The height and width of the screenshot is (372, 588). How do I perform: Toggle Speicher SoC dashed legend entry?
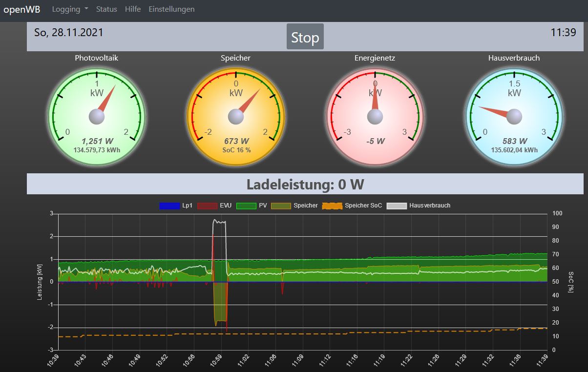pyautogui.click(x=352, y=206)
